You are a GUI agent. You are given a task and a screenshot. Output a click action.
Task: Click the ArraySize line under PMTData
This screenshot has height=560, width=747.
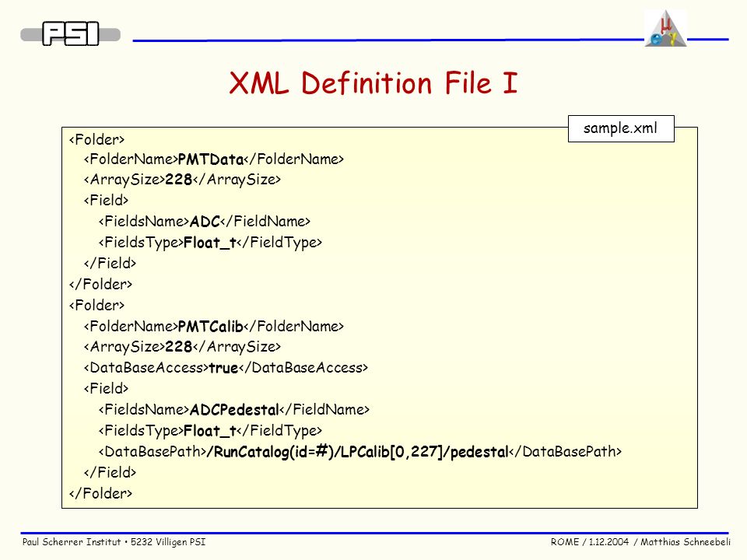click(182, 180)
